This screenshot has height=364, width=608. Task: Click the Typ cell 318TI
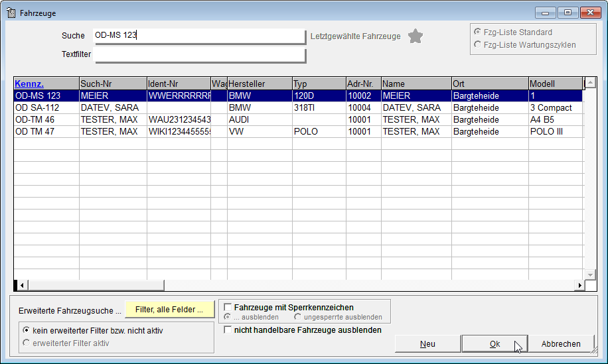(x=319, y=107)
